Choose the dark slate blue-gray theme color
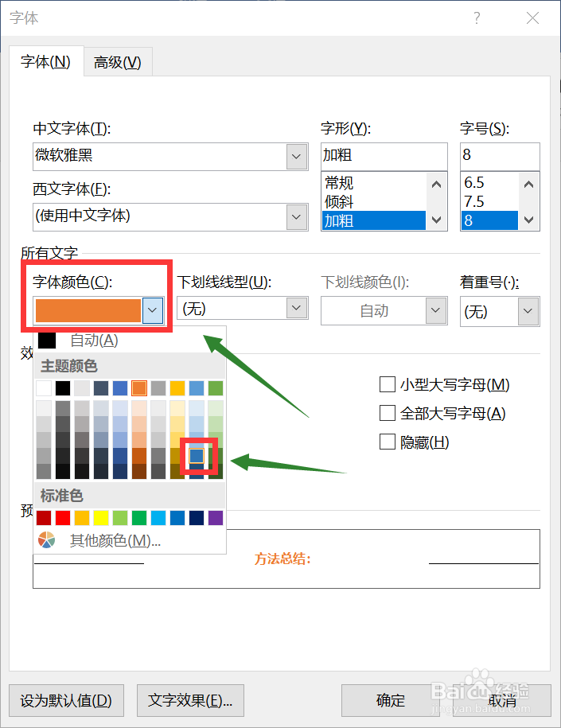Image resolution: width=561 pixels, height=728 pixels. [101, 388]
